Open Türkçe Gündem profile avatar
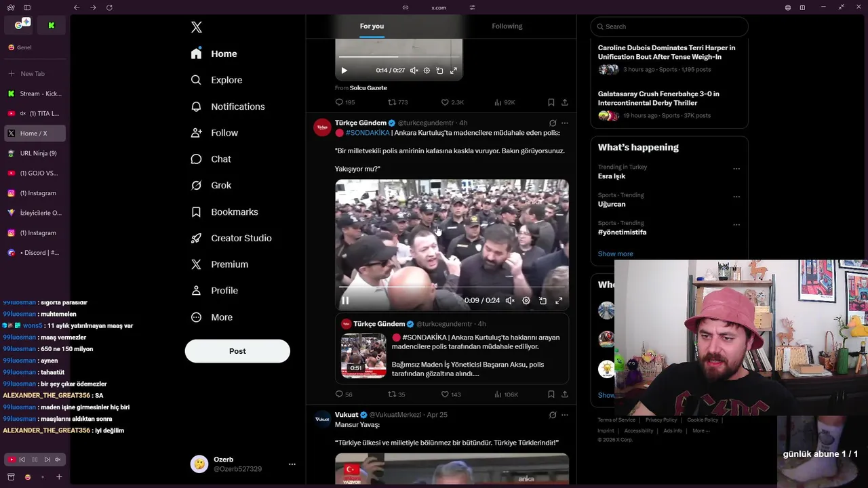Screen dimensions: 868x488 click(x=322, y=127)
